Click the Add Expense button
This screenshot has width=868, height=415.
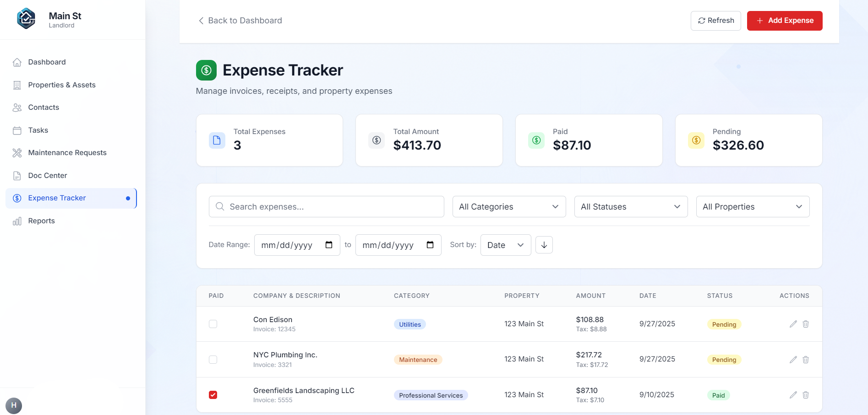785,21
